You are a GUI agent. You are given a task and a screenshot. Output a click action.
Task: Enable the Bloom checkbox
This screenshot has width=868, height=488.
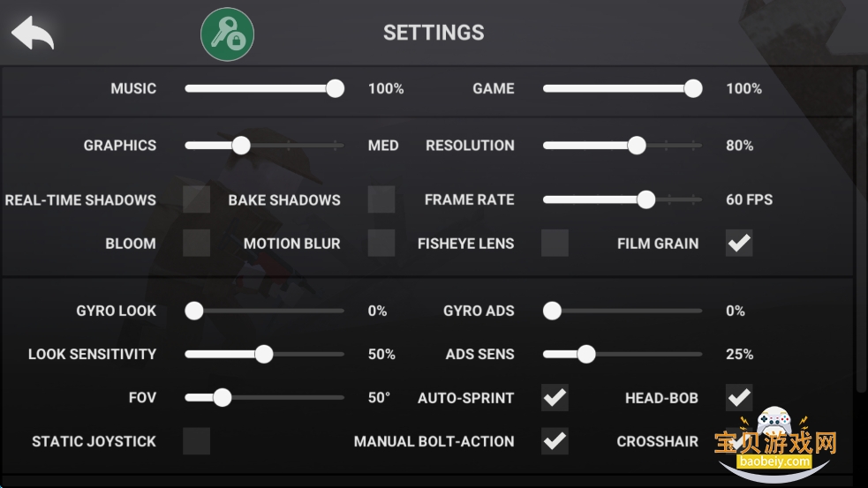tap(196, 243)
